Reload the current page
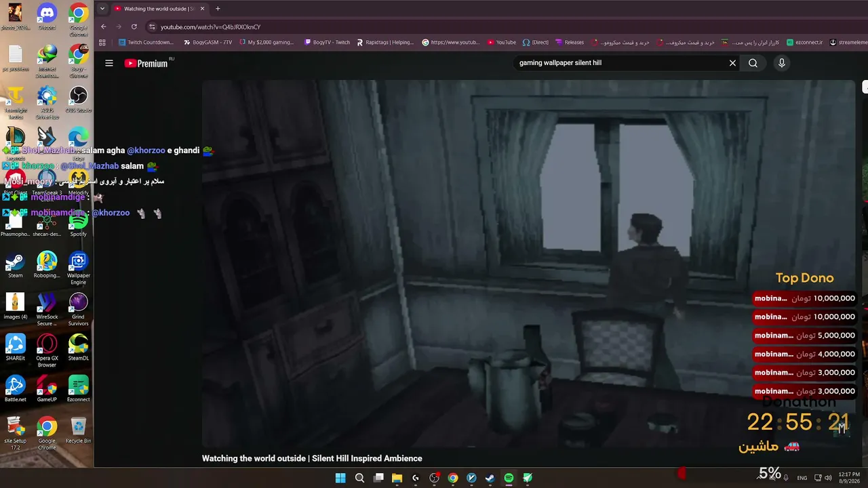 point(134,26)
